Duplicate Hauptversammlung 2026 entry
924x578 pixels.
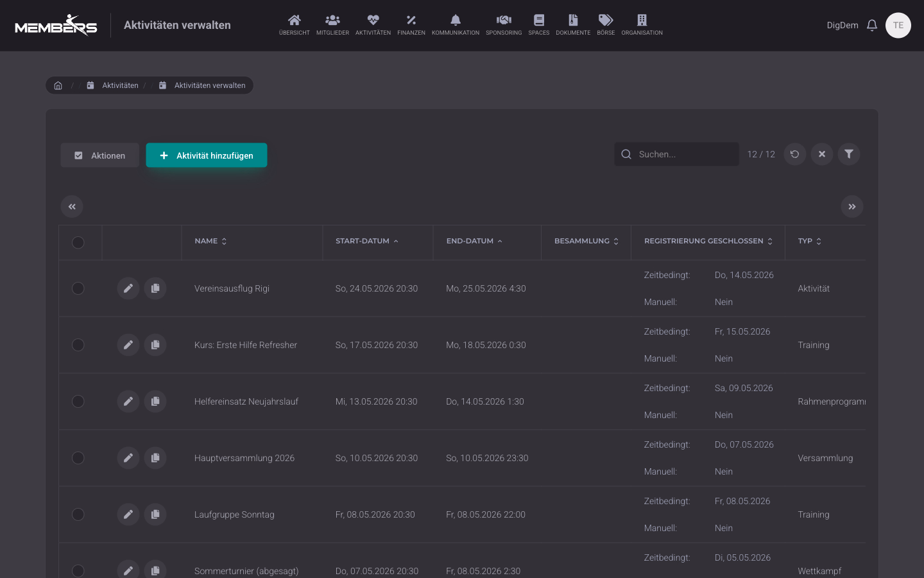tap(155, 458)
